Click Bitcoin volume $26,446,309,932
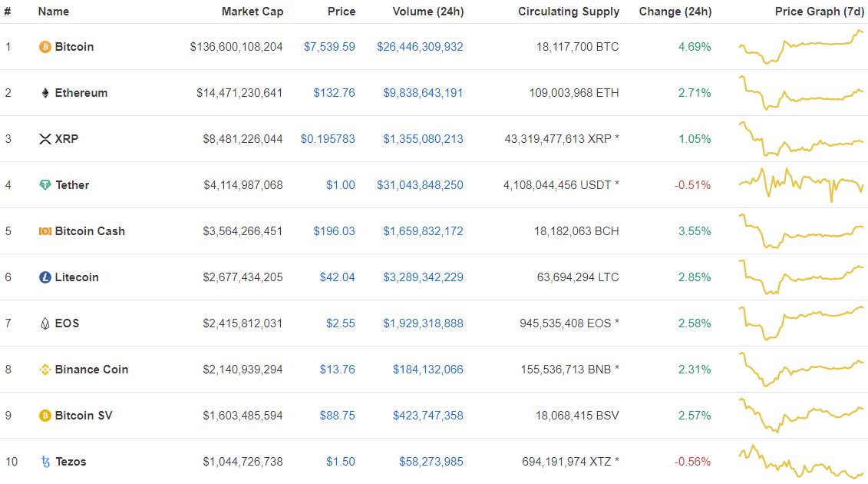Image resolution: width=868 pixels, height=484 pixels. [x=420, y=47]
